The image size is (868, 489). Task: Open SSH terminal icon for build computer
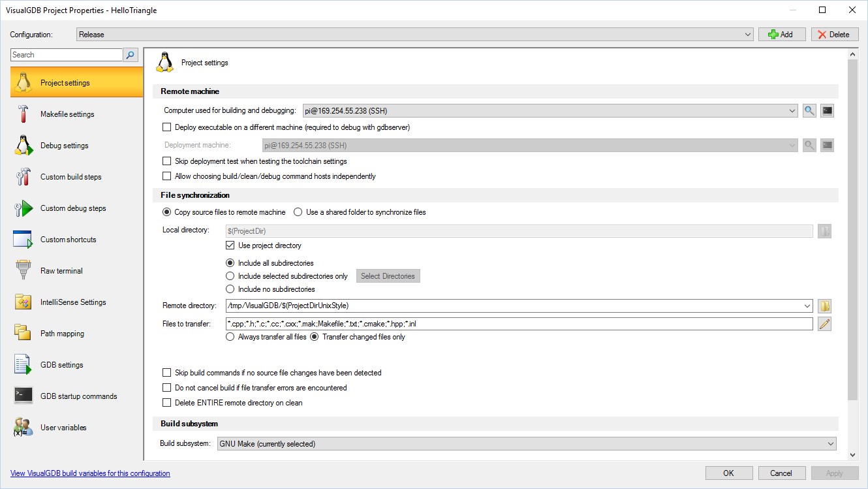coord(827,110)
